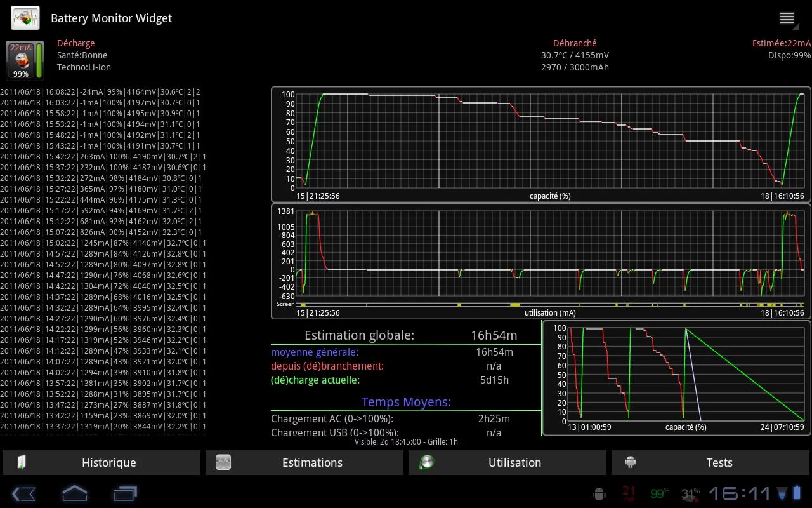Open the overflow menu in the title bar
Screen dimensions: 812x508
[787, 18]
